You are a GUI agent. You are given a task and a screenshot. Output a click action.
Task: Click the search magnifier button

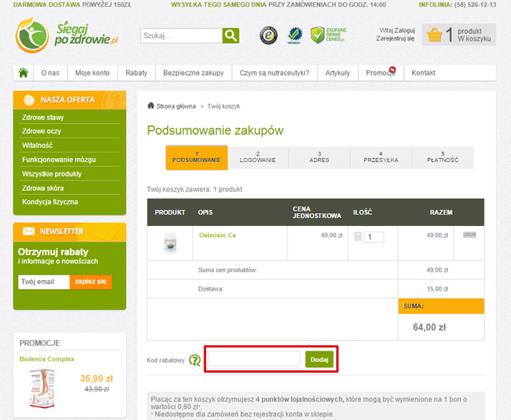(x=231, y=36)
